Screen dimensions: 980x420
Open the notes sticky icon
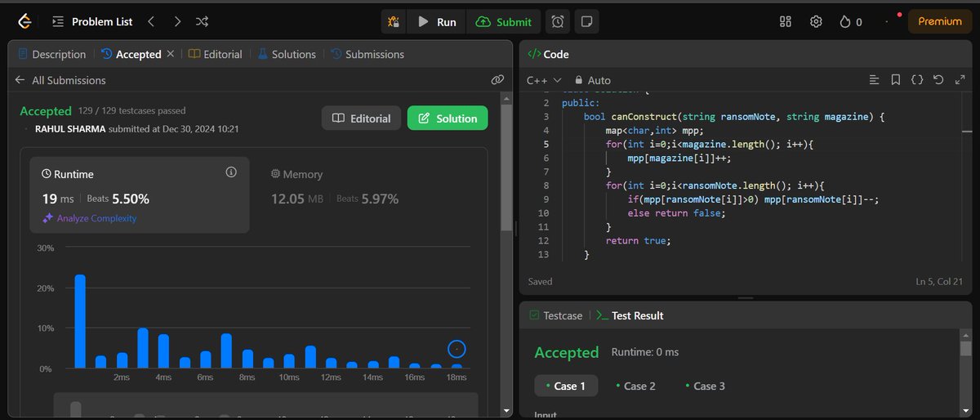[585, 22]
